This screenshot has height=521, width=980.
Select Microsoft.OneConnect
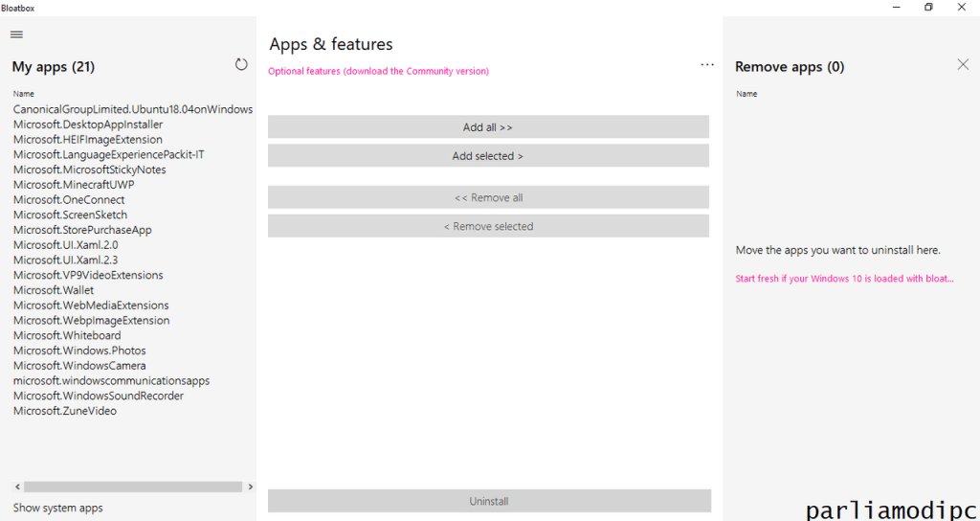pos(69,199)
